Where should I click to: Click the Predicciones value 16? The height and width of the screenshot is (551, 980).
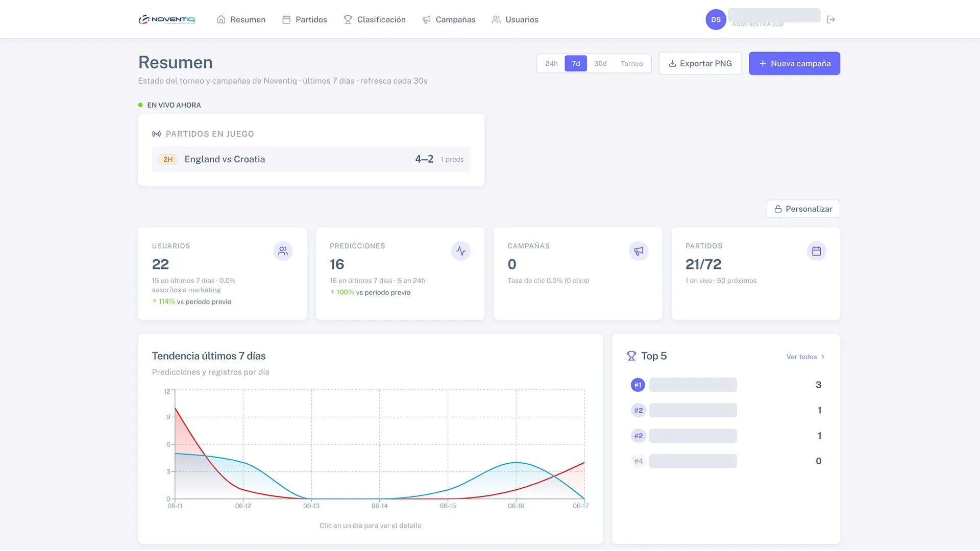pos(337,264)
